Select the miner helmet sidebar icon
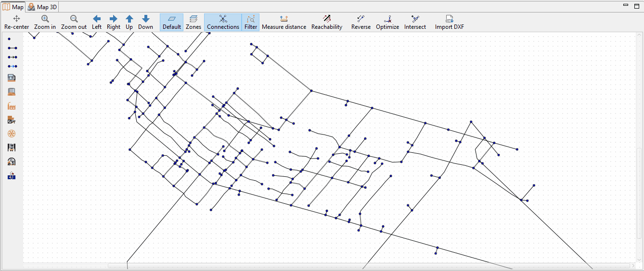 pyautogui.click(x=12, y=161)
